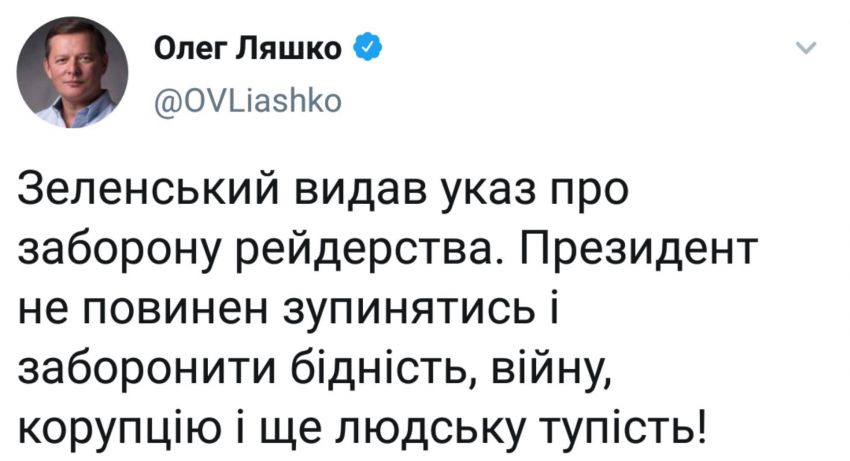Screen dimensions: 850x461
Task: Click the word війну in the tweet
Action: 552,369
